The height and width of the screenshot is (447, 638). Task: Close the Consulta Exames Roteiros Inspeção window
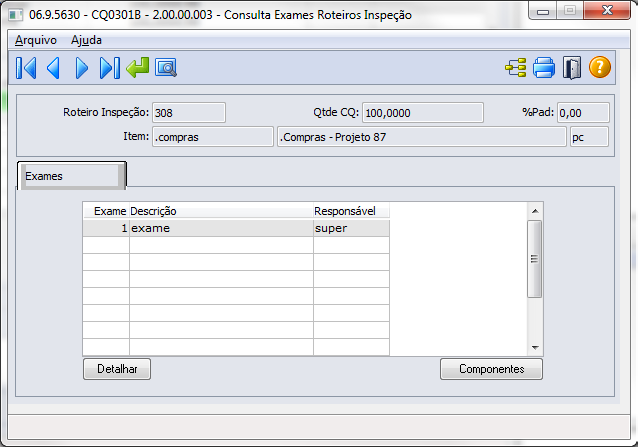pos(607,10)
